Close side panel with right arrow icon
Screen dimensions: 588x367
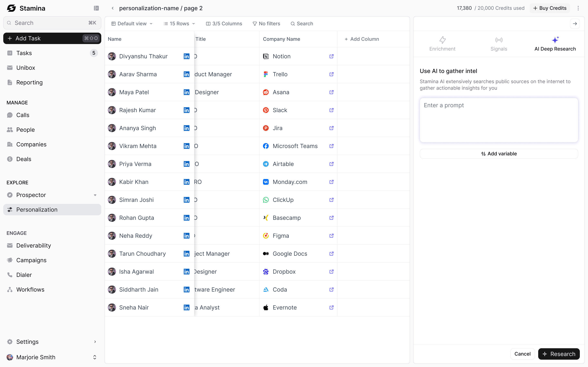point(575,23)
